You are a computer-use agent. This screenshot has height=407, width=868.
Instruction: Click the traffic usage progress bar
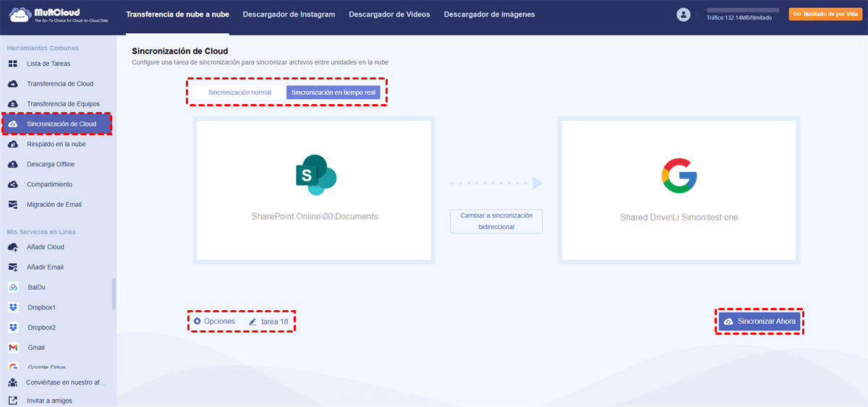pos(743,10)
